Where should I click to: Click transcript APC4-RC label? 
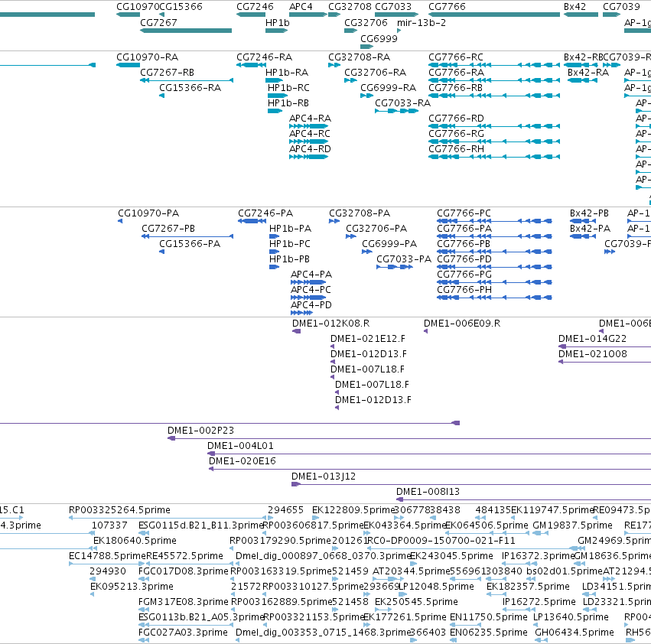click(x=310, y=134)
